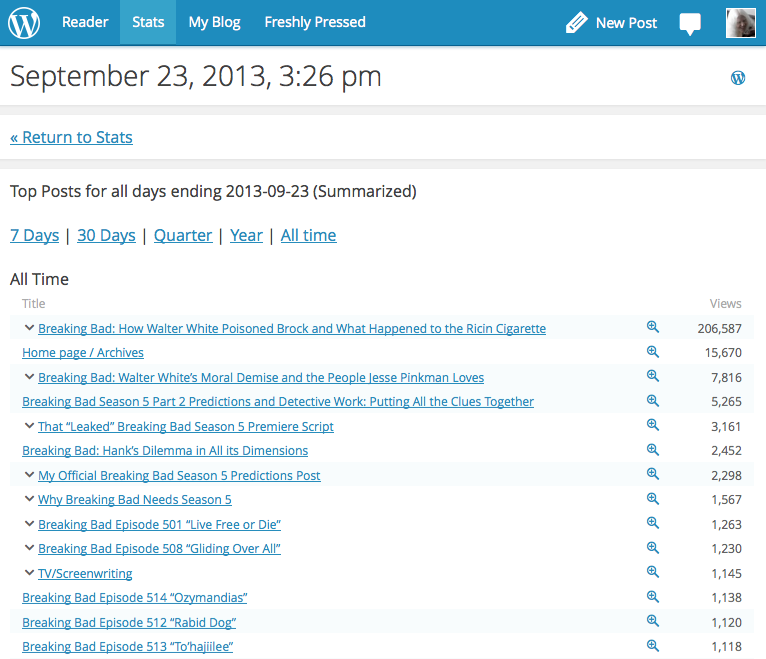
Task: Open the notifications speech bubble icon
Action: pos(690,23)
